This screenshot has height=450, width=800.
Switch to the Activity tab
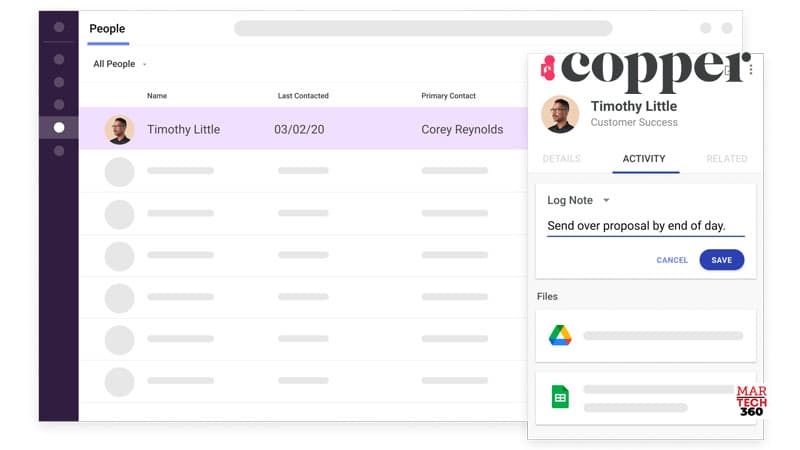click(x=644, y=159)
